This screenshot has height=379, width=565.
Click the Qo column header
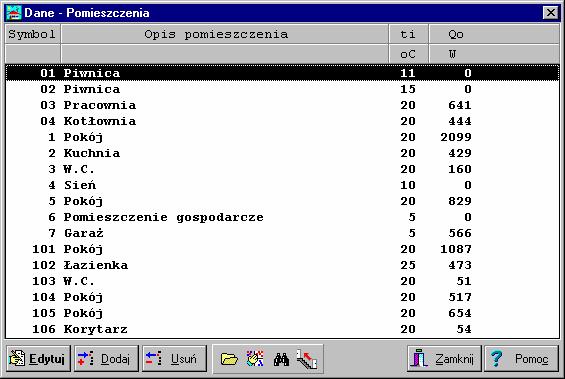point(494,34)
